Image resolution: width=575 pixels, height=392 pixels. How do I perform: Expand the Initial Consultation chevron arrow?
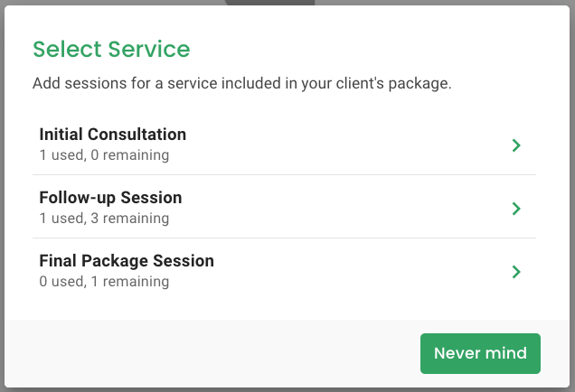coord(516,145)
